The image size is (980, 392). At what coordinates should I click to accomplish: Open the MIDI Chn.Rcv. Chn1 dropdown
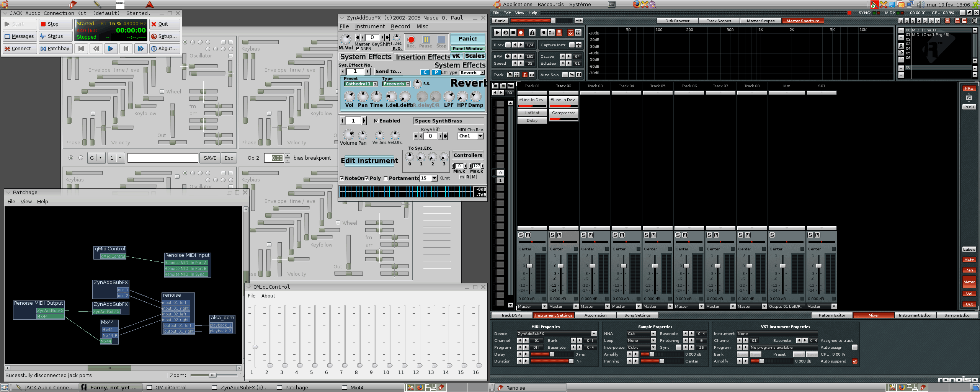470,136
